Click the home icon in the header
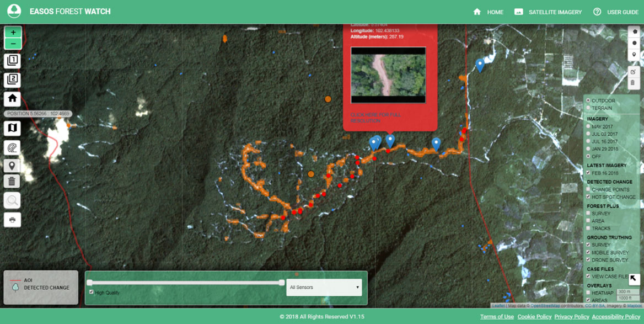 [477, 12]
